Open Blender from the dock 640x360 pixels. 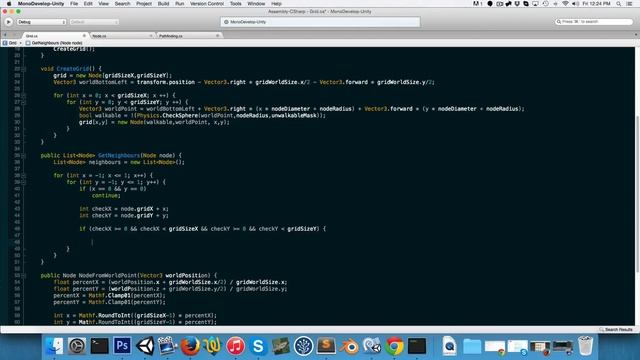[349, 346]
